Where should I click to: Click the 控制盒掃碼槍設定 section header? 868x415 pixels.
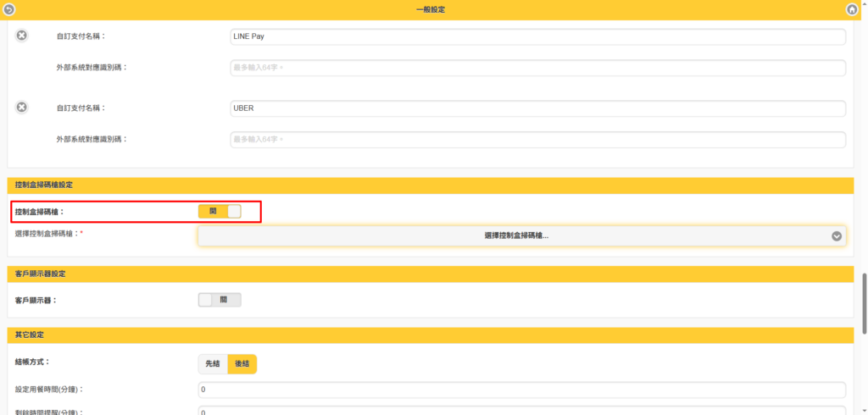tap(430, 185)
